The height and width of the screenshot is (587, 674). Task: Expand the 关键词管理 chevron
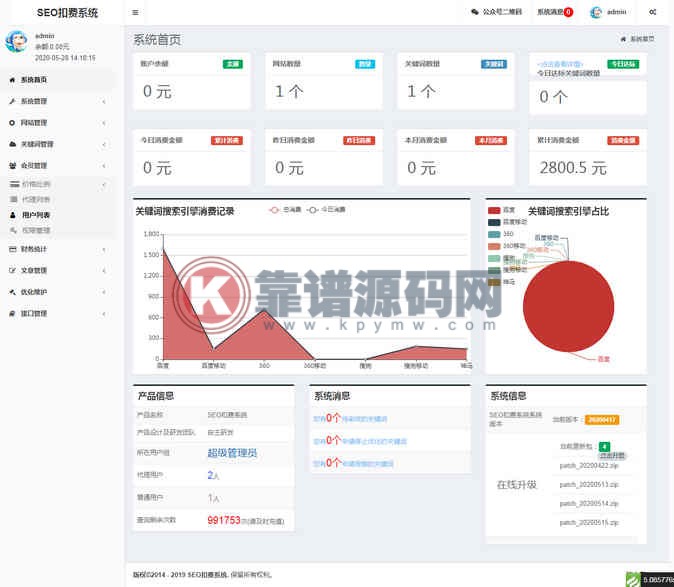pyautogui.click(x=104, y=144)
